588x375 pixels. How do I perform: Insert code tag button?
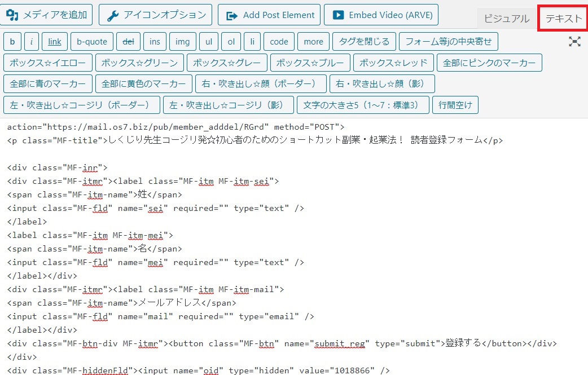coord(279,42)
